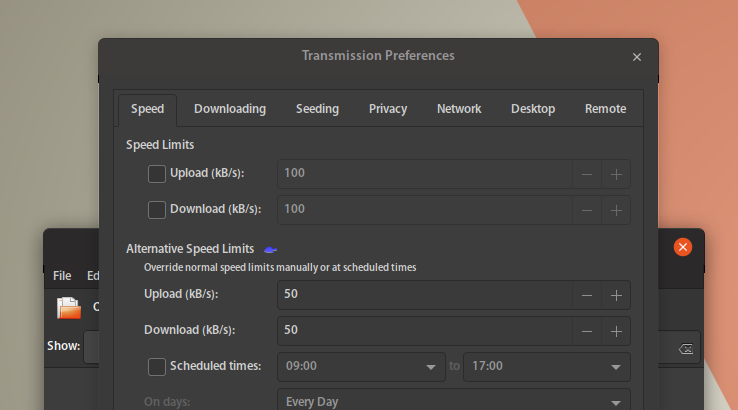Click the alternative Download field showing 50
Screen dimensions: 738x410
click(425, 330)
